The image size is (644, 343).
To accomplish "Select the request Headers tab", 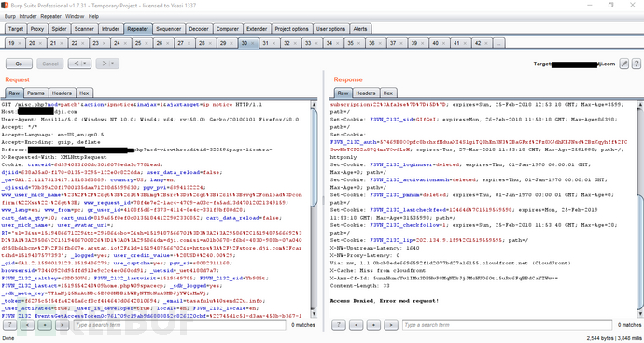I will click(62, 93).
